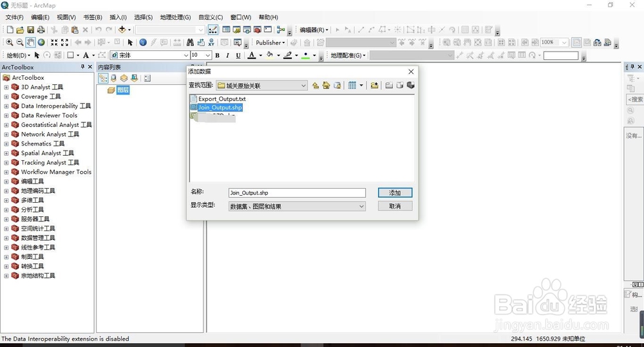The width and height of the screenshot is (644, 347).
Task: Expand the Network Analyst 工具 toolbox
Action: 6,135
